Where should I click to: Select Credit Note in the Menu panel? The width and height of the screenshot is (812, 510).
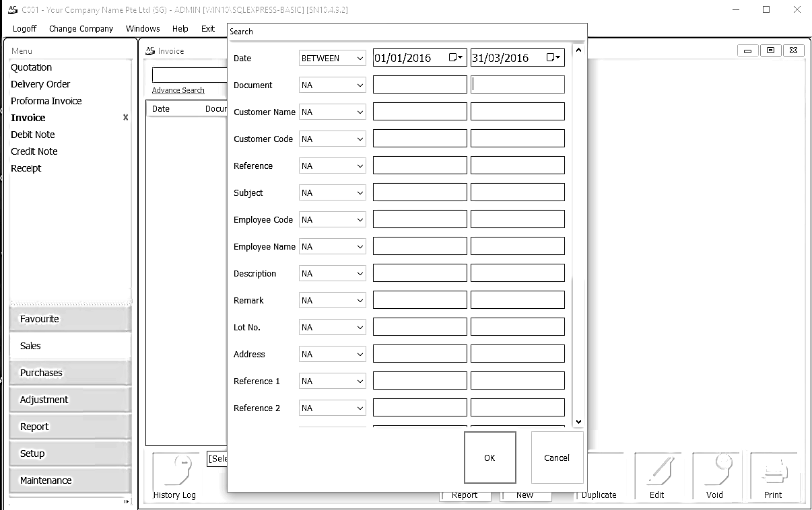click(x=34, y=151)
